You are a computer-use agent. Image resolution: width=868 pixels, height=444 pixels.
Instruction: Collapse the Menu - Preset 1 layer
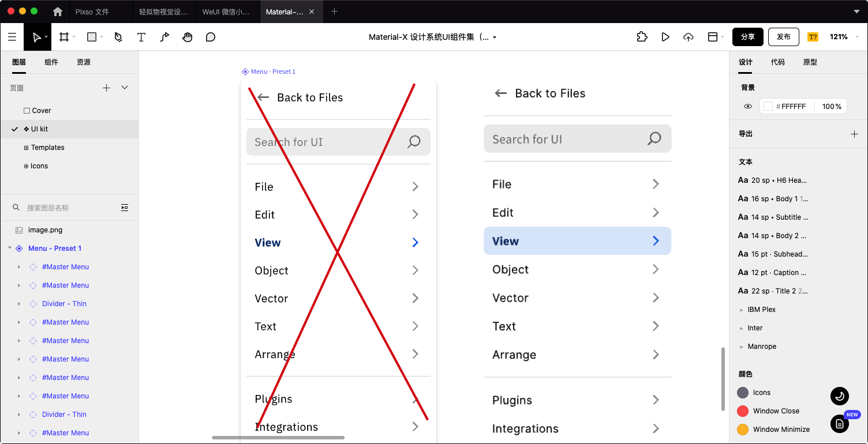click(9, 249)
